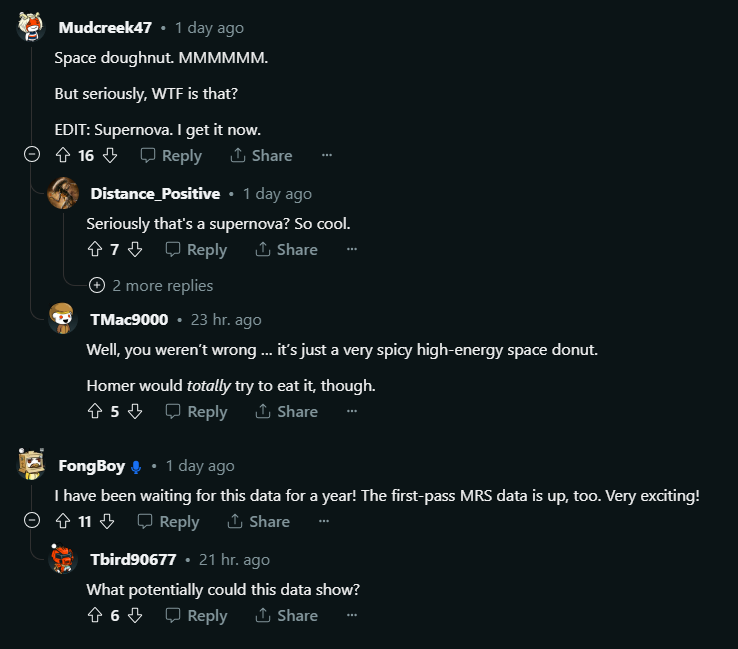The width and height of the screenshot is (738, 649).
Task: Upvote Tbird90677's comment
Action: point(95,615)
